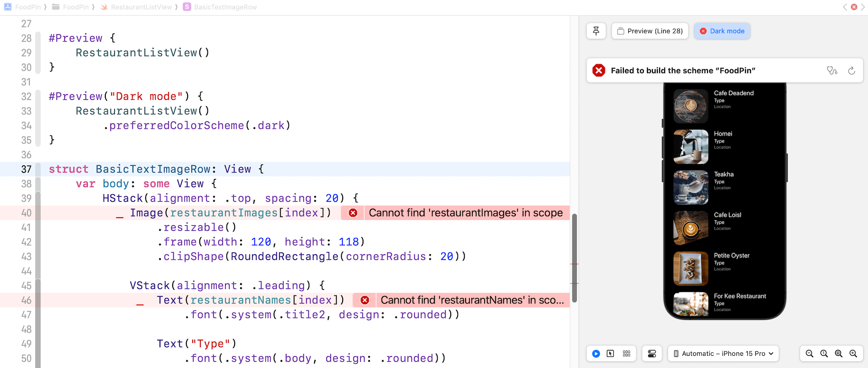Open RestaurantListView file breadcrumb menu

(141, 7)
